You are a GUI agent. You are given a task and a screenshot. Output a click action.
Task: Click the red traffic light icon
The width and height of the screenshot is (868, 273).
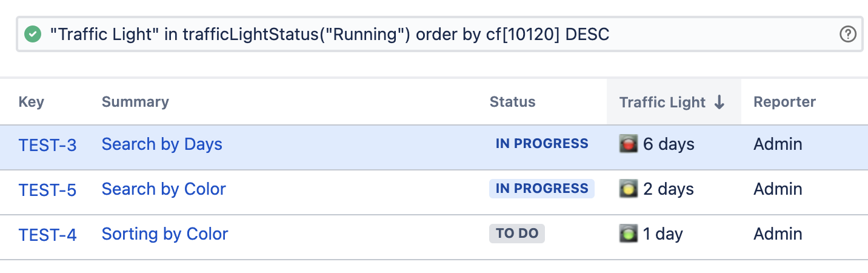click(629, 144)
